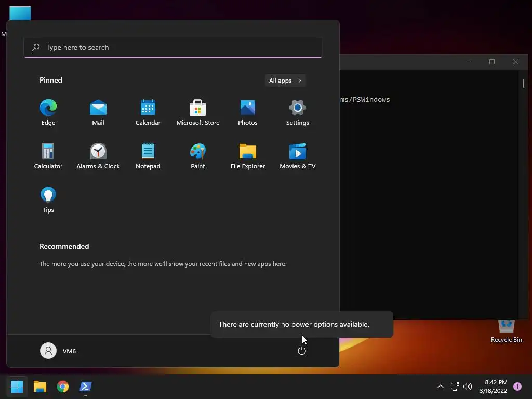The image size is (532, 399).
Task: Open Microsoft Store from pinned apps
Action: 198,113
